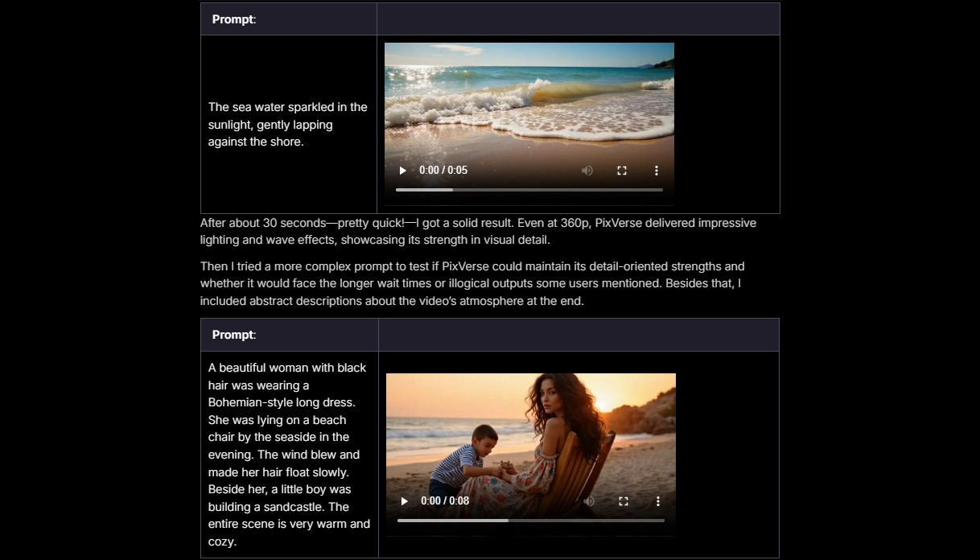This screenshot has width=980, height=560.
Task: Click the paragraph starting "After about 30 seconds"
Action: 478,231
